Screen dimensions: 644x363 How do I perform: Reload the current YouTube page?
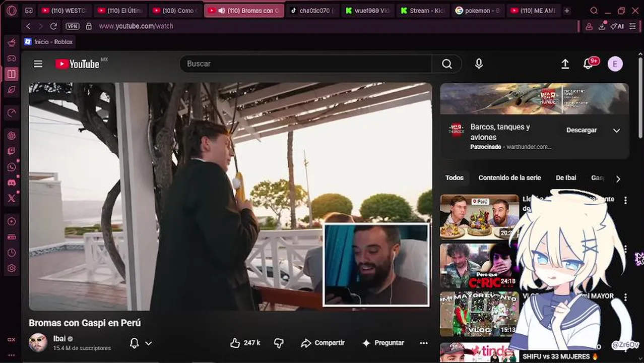point(53,26)
